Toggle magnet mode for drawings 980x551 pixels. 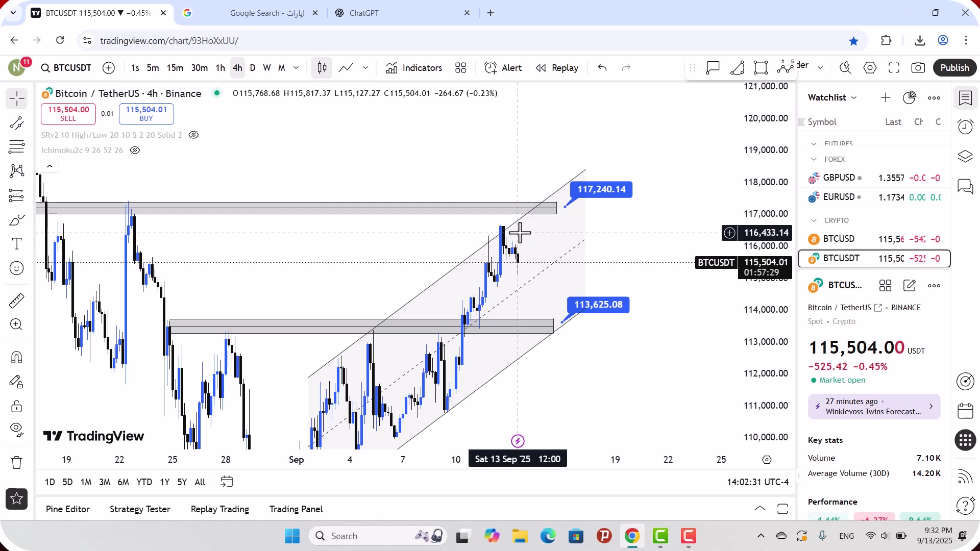click(17, 357)
